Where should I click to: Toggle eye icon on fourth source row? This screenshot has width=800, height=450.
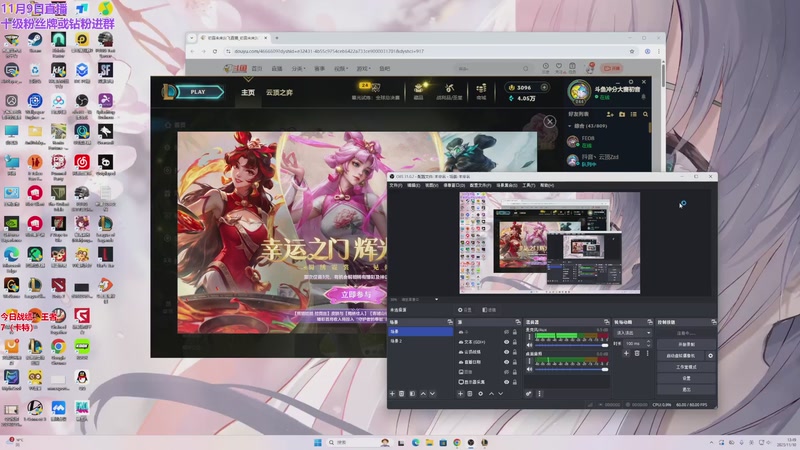click(x=506, y=362)
